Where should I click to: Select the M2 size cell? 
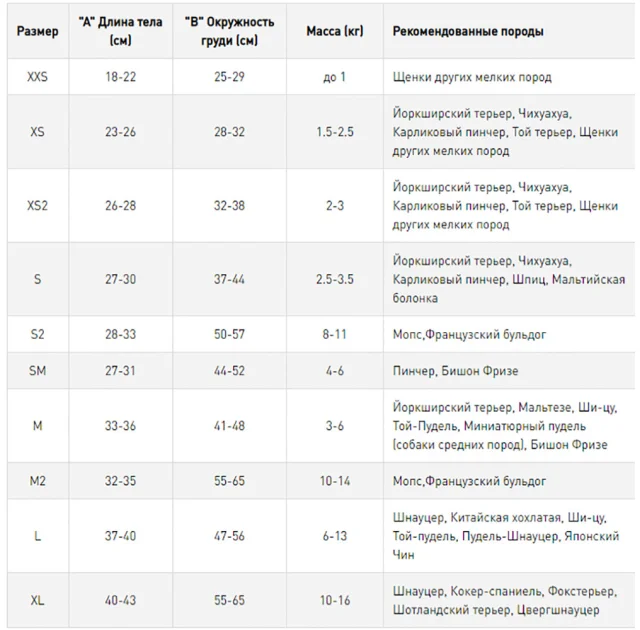(38, 481)
